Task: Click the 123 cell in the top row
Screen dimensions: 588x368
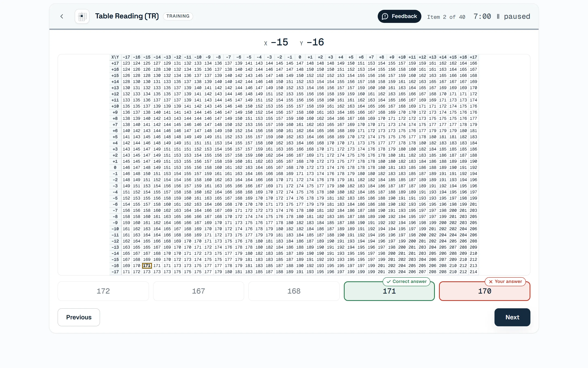Action: coord(126,63)
